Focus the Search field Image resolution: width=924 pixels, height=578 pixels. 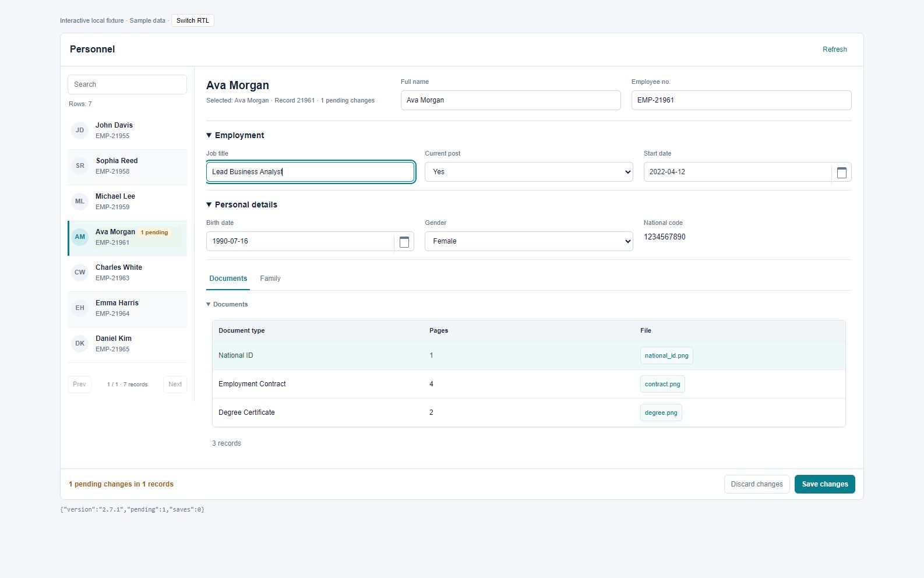[x=127, y=84]
